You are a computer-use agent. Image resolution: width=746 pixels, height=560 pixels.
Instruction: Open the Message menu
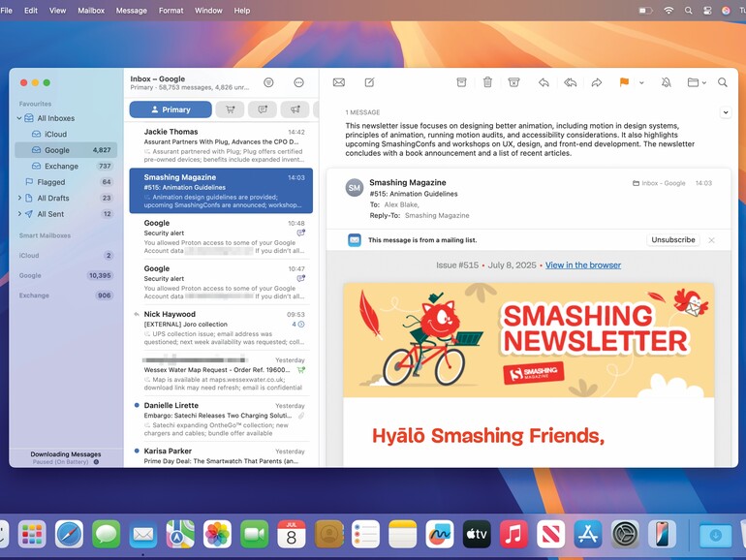click(x=132, y=11)
